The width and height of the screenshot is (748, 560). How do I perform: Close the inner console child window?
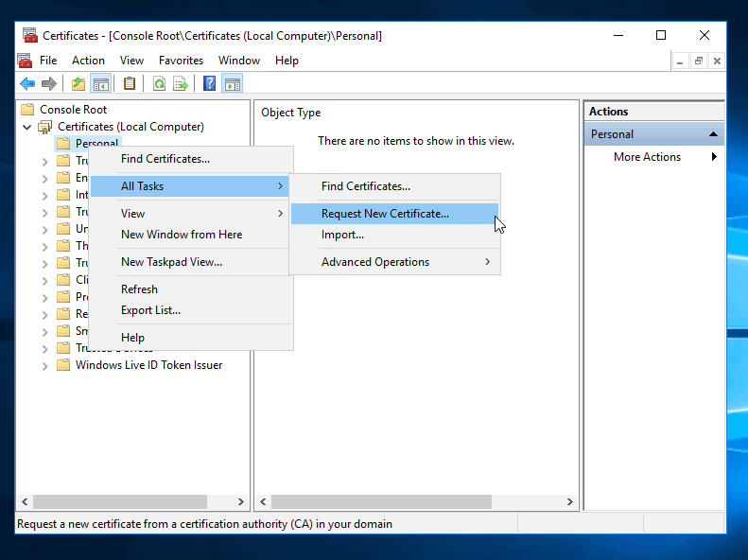[x=717, y=61]
